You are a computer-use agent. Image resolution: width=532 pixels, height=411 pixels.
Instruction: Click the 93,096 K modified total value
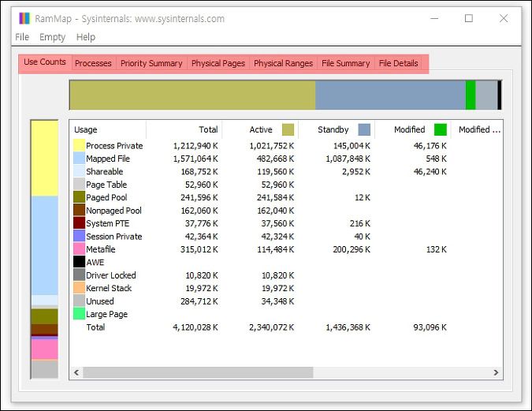430,327
